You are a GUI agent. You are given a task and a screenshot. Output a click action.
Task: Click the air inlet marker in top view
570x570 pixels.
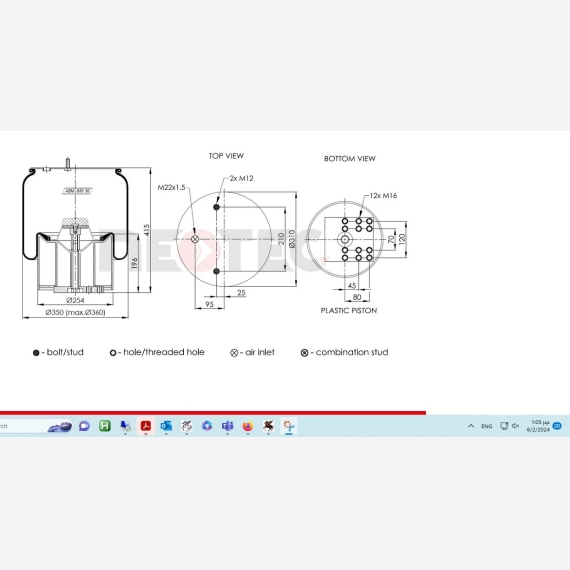tap(195, 239)
